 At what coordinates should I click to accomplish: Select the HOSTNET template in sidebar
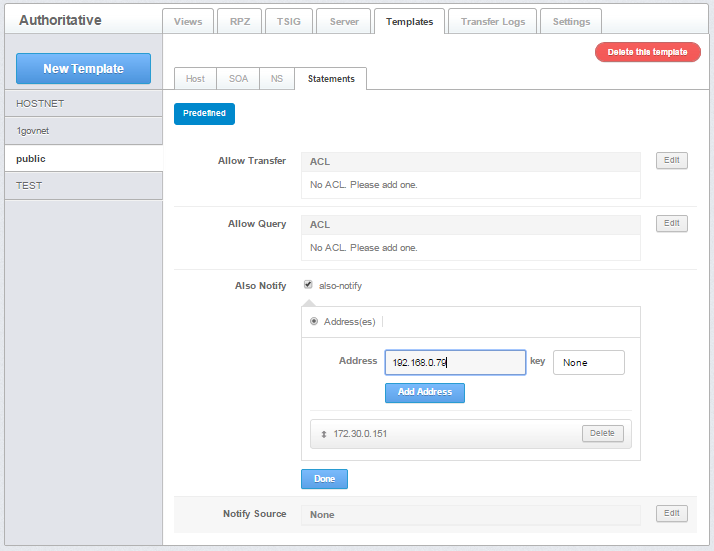(x=83, y=103)
